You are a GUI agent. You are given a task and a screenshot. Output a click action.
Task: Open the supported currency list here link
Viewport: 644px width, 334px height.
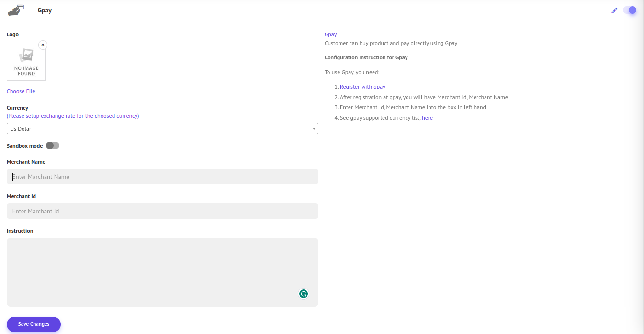427,118
